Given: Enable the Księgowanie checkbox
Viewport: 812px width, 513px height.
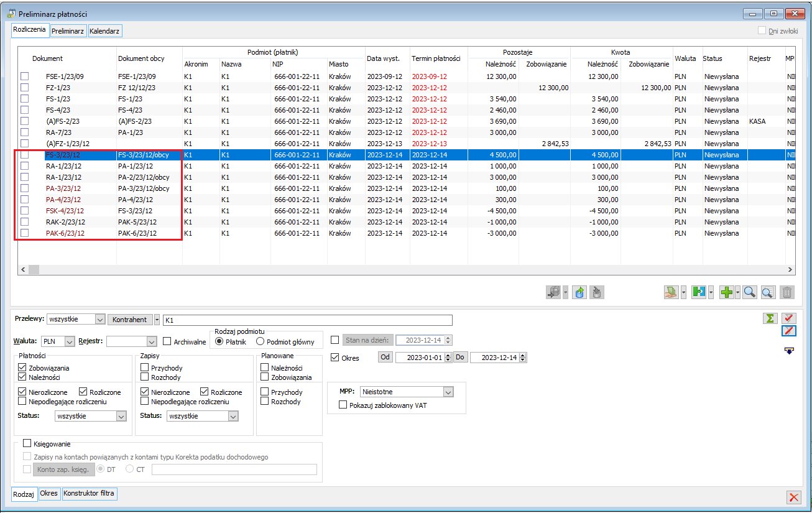Looking at the screenshot, I should [x=27, y=444].
